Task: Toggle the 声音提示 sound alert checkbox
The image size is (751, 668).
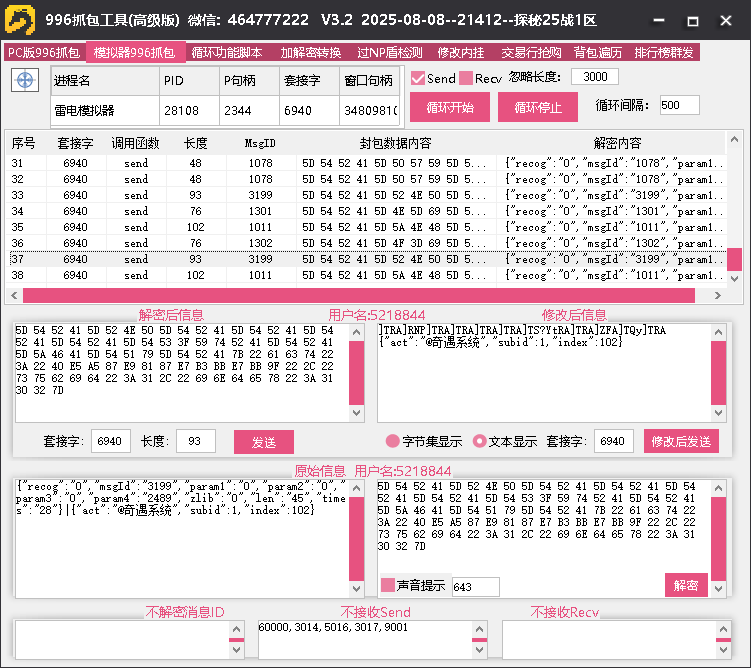Action: [388, 586]
